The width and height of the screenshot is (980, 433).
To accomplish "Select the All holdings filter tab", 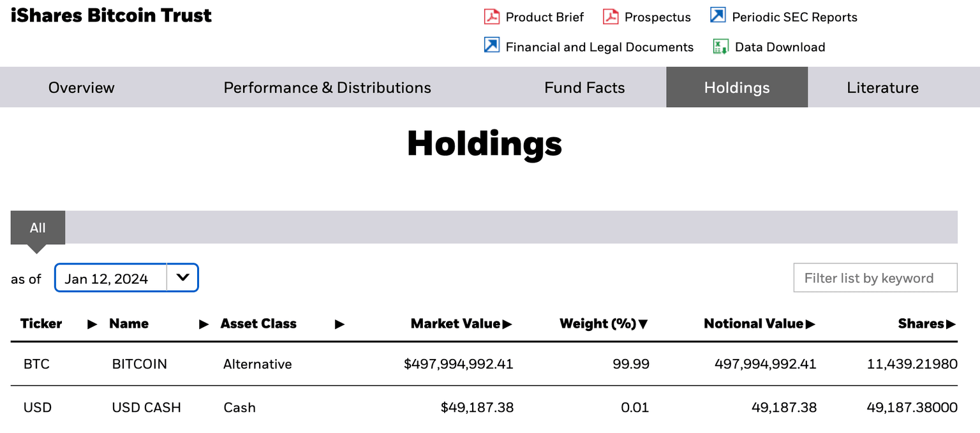I will tap(38, 228).
